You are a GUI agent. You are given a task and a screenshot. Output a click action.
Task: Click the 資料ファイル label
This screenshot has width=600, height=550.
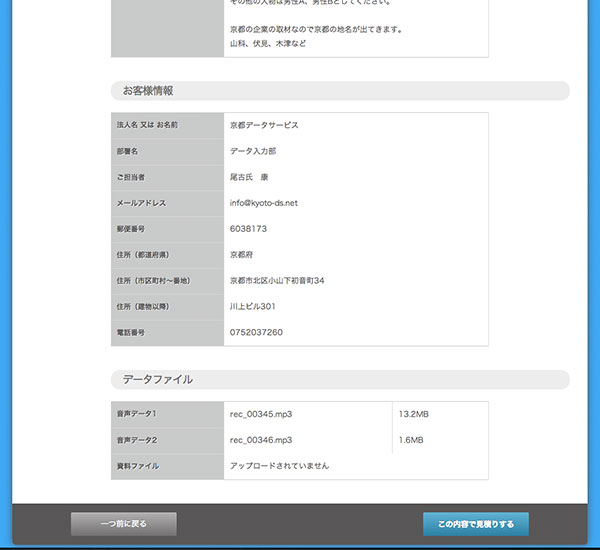138,466
